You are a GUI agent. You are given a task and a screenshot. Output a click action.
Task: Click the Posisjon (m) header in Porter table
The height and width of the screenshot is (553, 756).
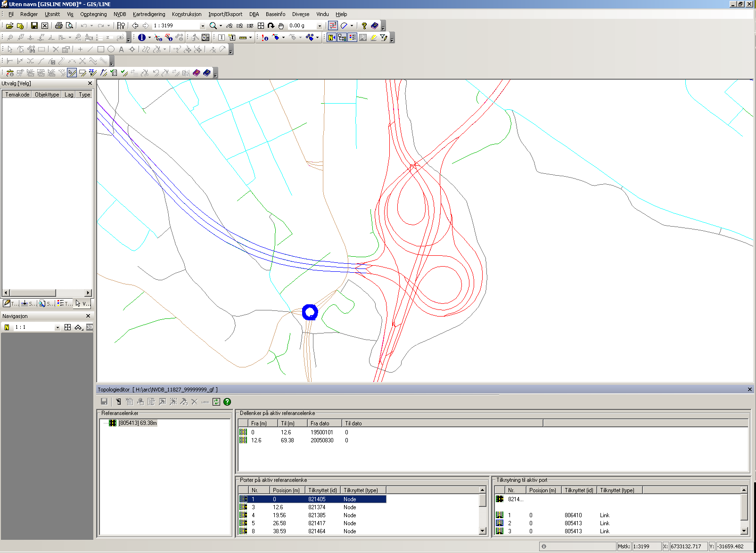[286, 490]
